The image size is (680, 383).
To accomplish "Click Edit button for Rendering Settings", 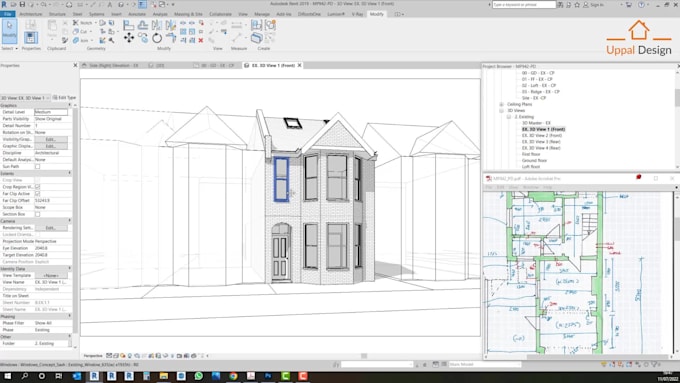I will tap(51, 228).
